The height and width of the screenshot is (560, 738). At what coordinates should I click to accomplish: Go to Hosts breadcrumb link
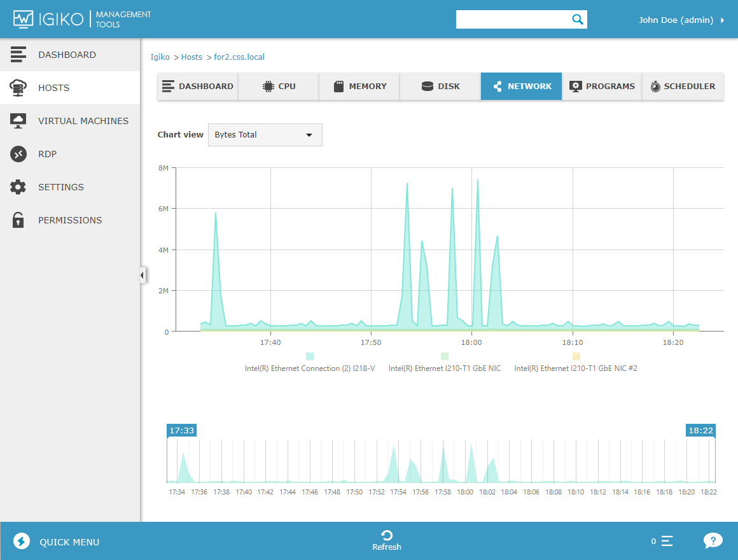tap(191, 57)
